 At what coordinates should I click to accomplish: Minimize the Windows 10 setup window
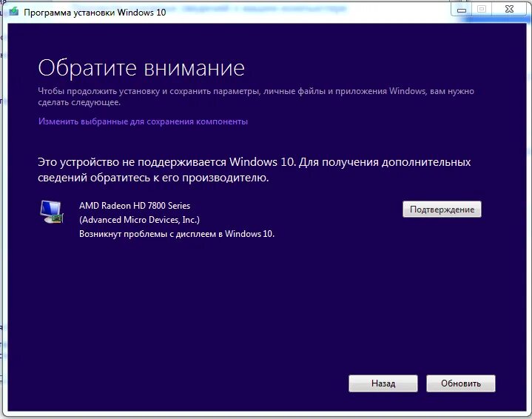462,10
